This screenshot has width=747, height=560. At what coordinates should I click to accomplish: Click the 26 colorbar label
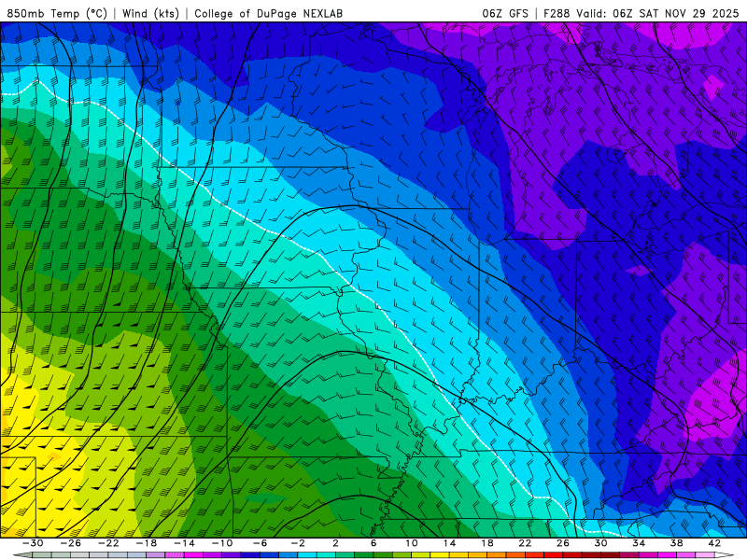pyautogui.click(x=563, y=543)
